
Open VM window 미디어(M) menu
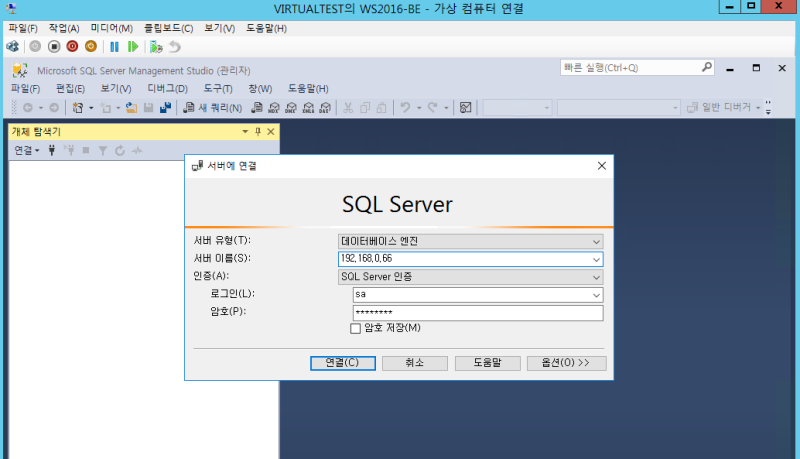[x=112, y=29]
